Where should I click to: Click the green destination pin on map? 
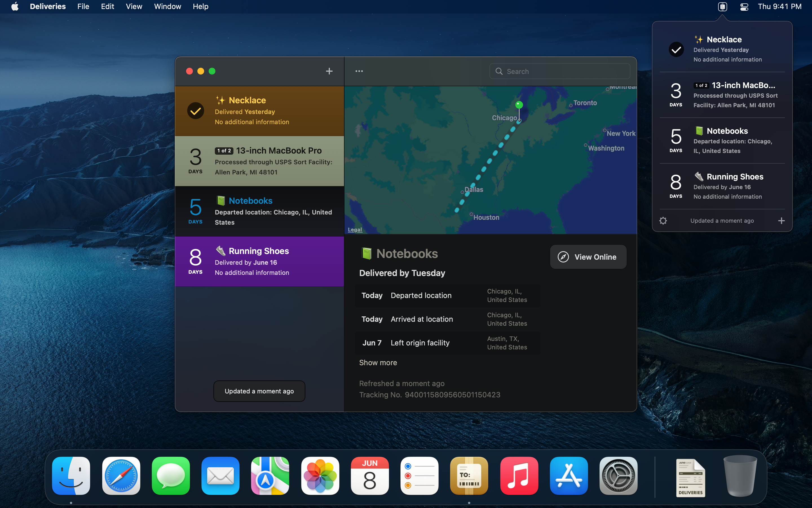tap(519, 105)
